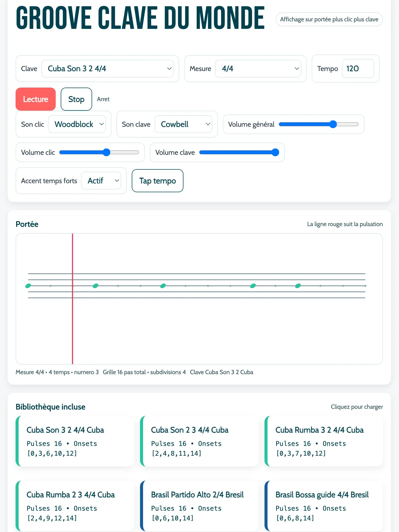
Task: Click the Tap tempo button
Action: click(157, 181)
